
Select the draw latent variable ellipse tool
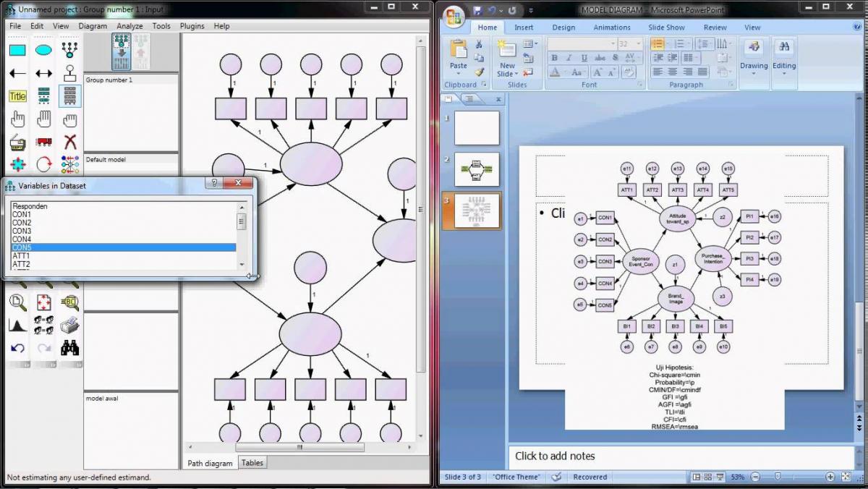coord(44,50)
